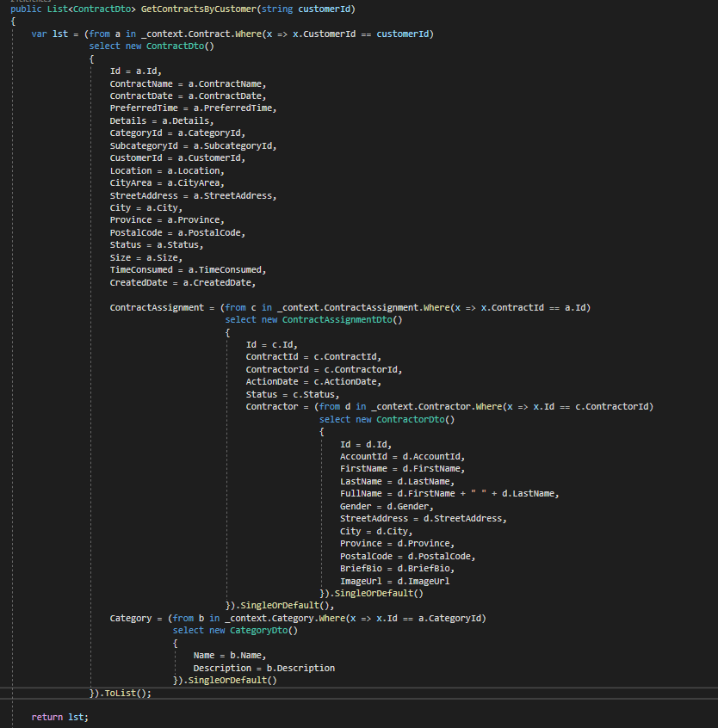Click the '}).ToList();' line
Viewport: 718px width, 728px height.
tap(121, 694)
